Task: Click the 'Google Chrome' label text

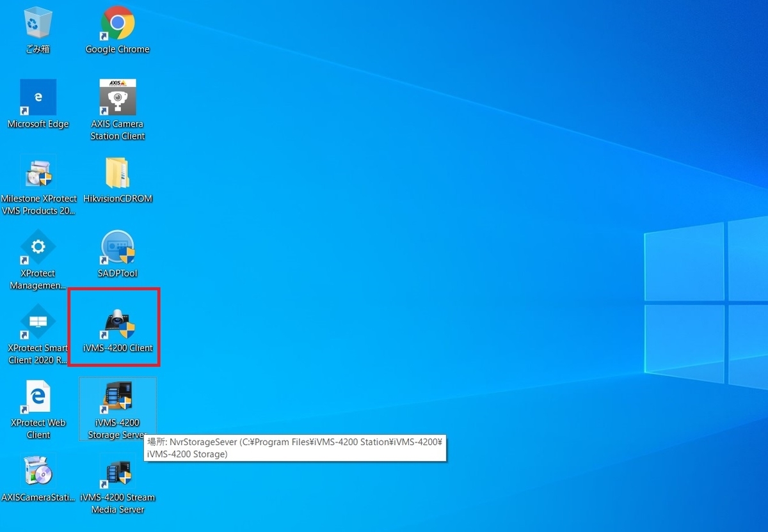Action: click(x=118, y=49)
